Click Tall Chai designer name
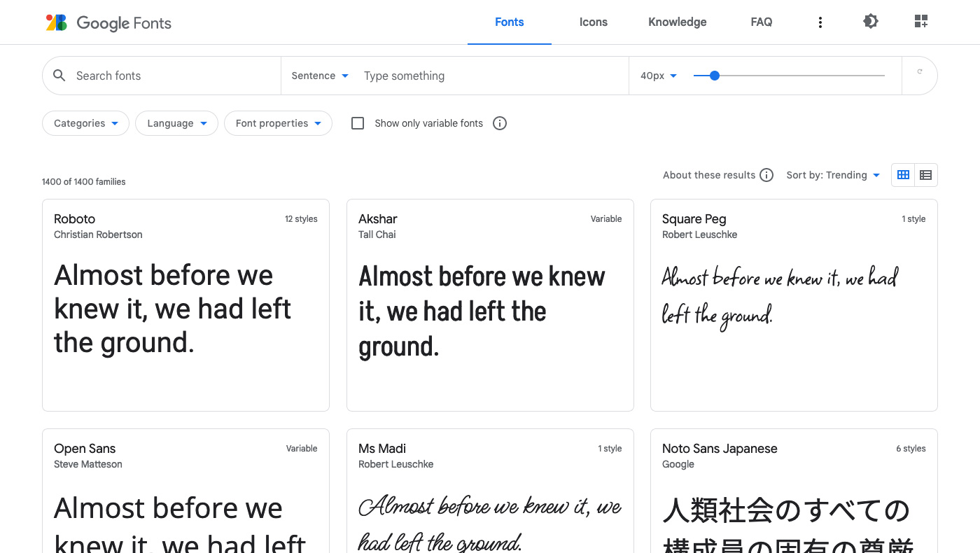The width and height of the screenshot is (980, 553). click(377, 234)
